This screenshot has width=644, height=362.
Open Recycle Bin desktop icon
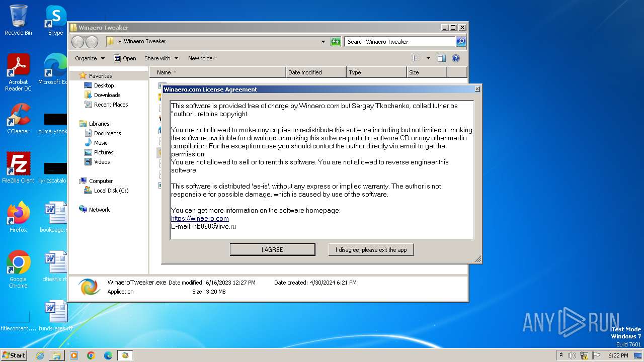18,20
